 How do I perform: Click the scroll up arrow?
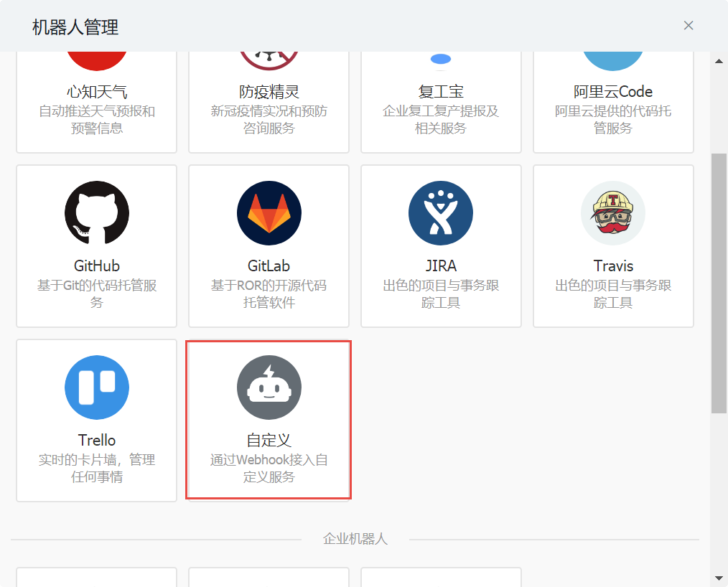click(x=719, y=61)
